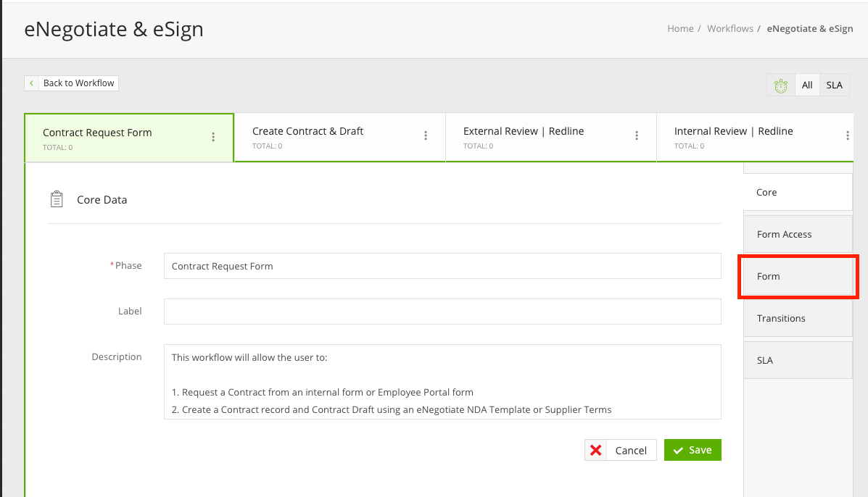Click the green SLA timer icon
This screenshot has width=868, height=497.
(x=780, y=85)
